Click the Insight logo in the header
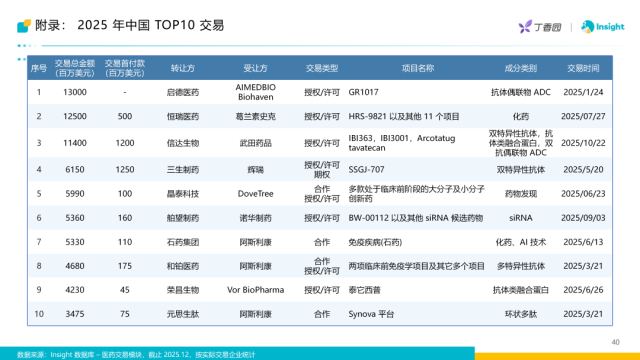 602,27
